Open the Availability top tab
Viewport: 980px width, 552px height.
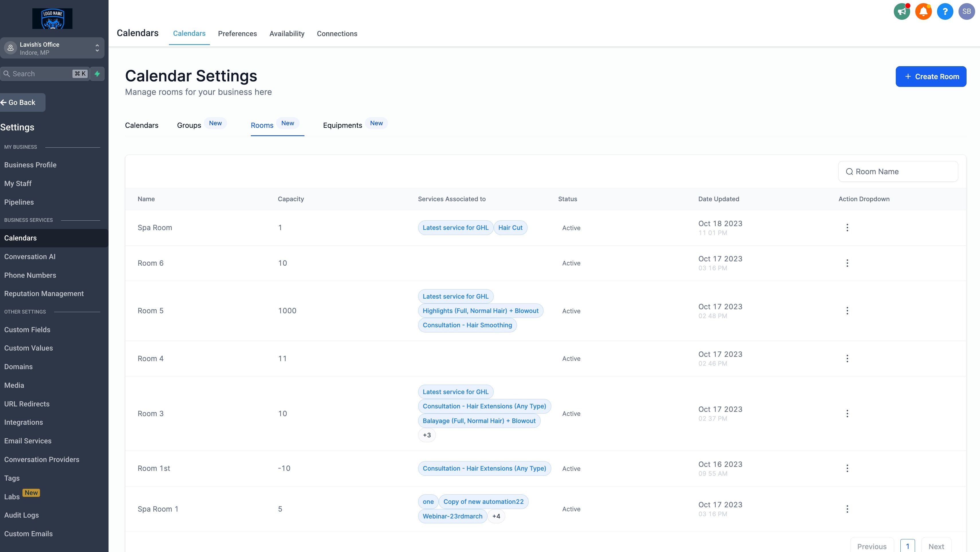pyautogui.click(x=287, y=34)
